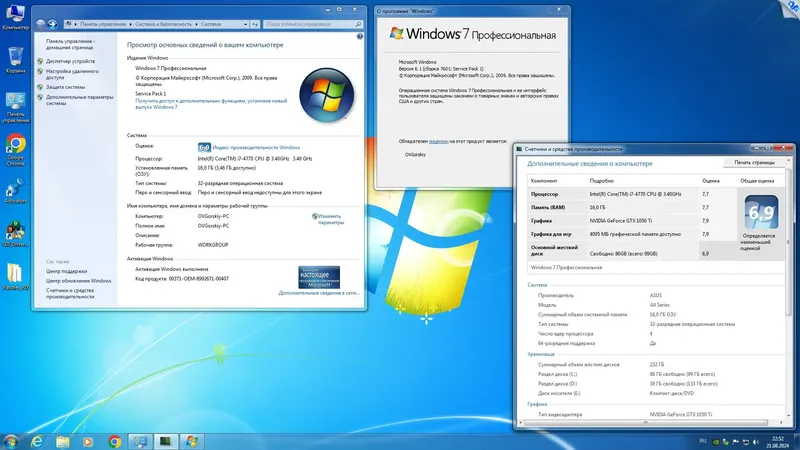
Task: Click Индекс производительности Windows link
Action: pyautogui.click(x=256, y=147)
